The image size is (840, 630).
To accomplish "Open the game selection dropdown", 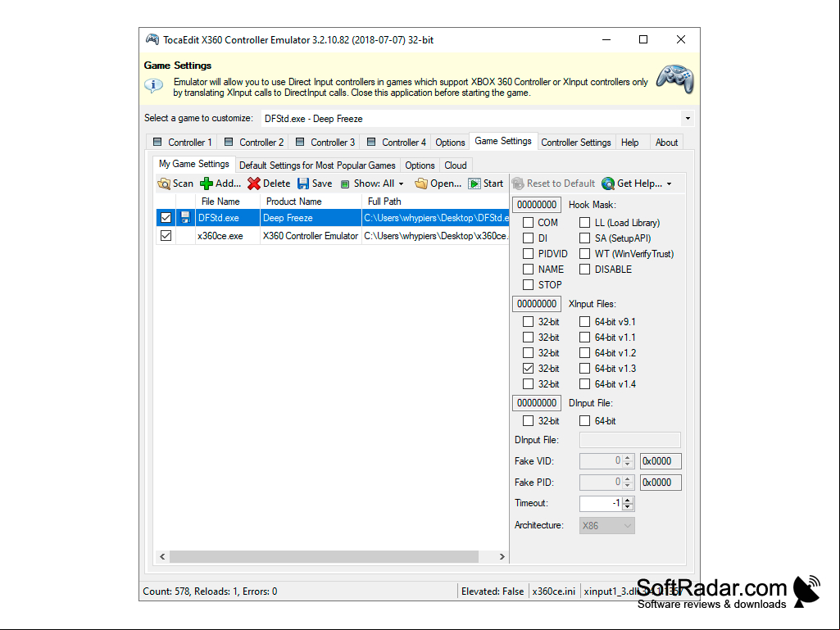I will coord(688,119).
